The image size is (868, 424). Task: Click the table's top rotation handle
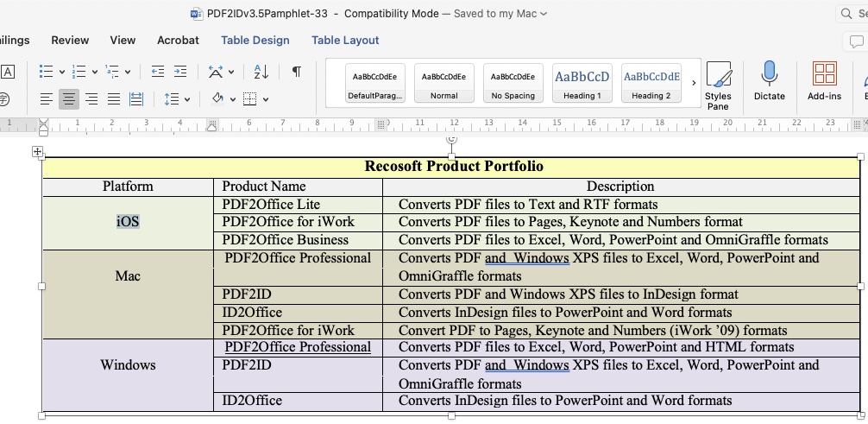[452, 139]
